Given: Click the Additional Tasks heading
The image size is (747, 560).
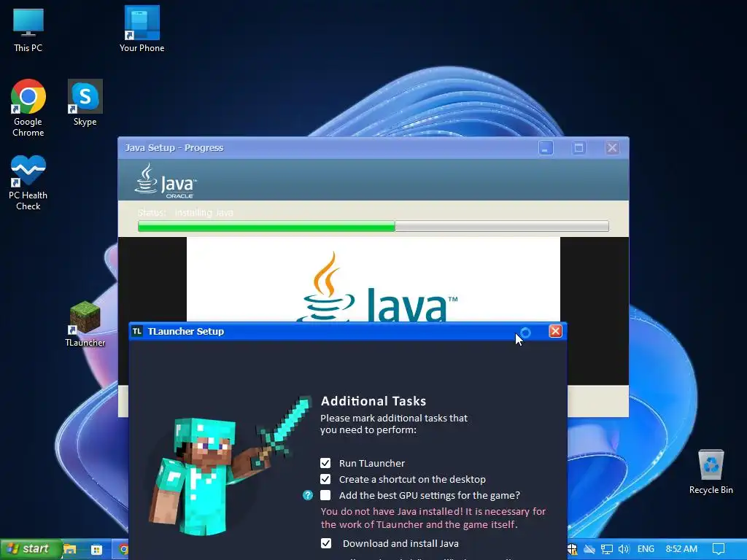Looking at the screenshot, I should click(x=373, y=401).
